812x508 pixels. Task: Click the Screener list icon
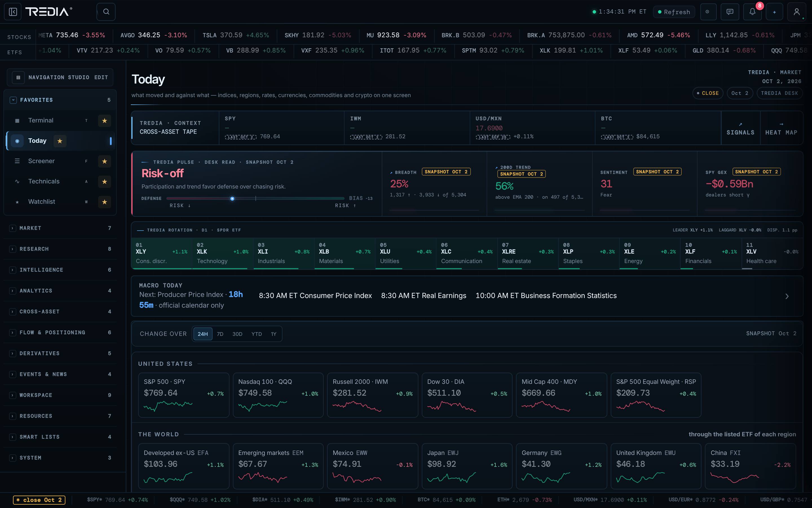(17, 161)
